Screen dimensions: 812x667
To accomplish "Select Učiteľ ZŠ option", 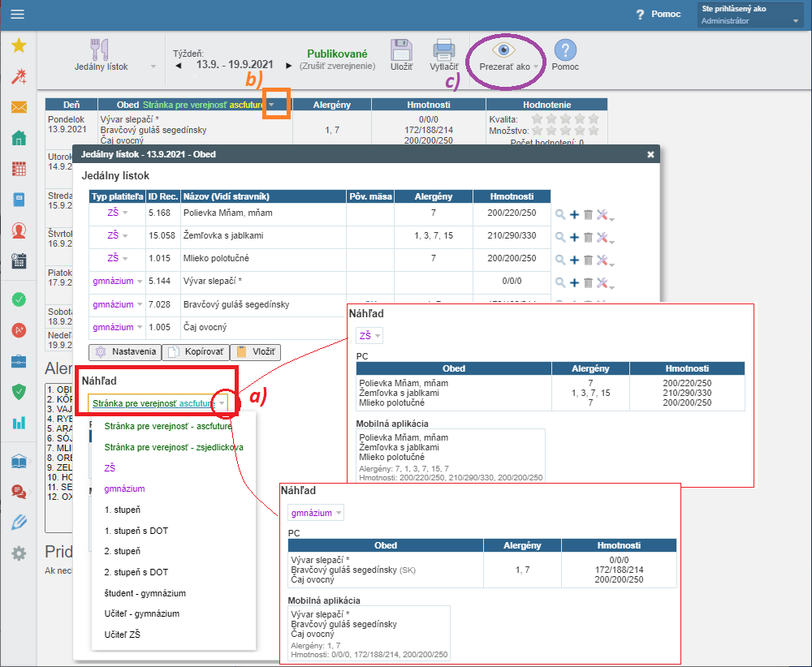I will (x=123, y=635).
